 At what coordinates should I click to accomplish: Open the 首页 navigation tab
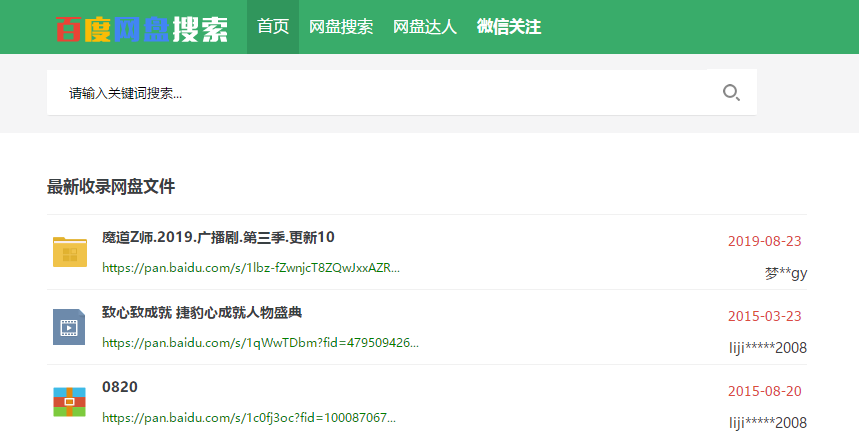273,27
